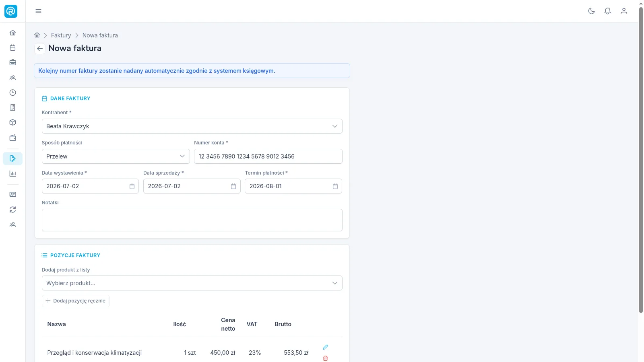Toggle the hamburger sidebar menu

[x=38, y=11]
